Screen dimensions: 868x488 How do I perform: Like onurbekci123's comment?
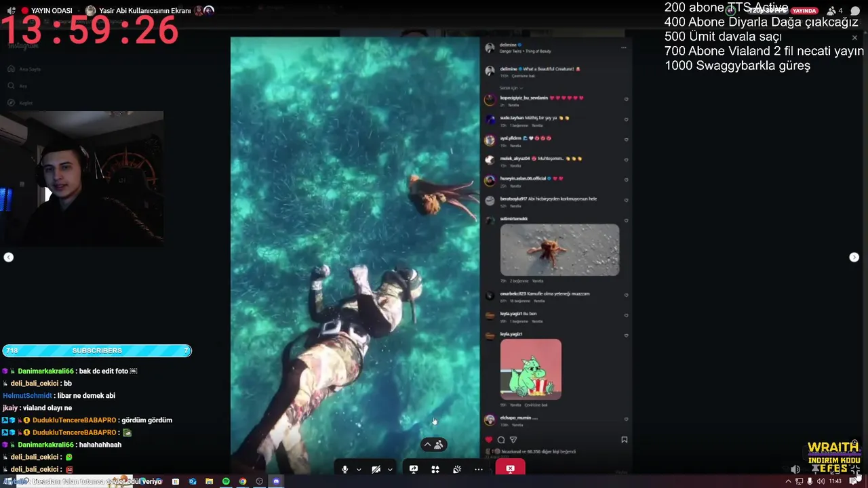[x=626, y=296]
